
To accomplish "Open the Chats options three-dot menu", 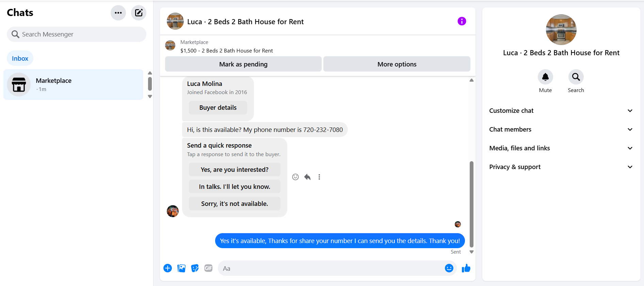I will tap(118, 13).
